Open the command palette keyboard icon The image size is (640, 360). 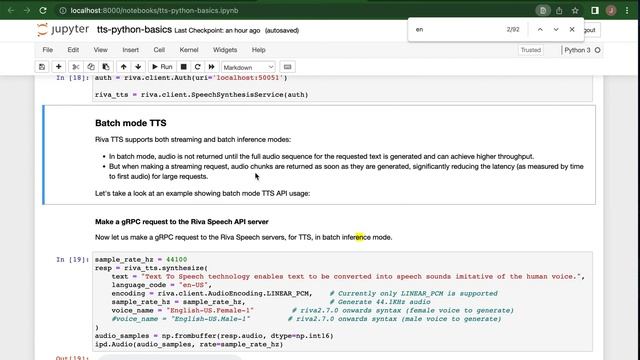[287, 67]
